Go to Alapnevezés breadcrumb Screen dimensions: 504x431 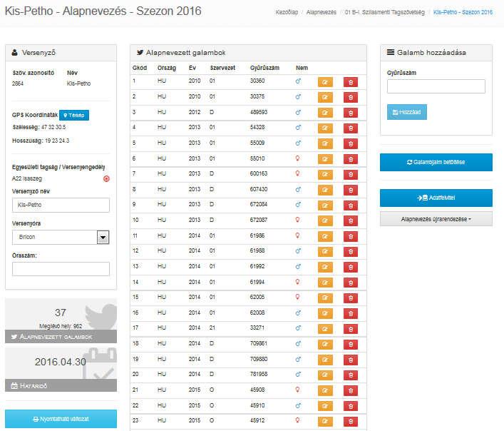[321, 12]
